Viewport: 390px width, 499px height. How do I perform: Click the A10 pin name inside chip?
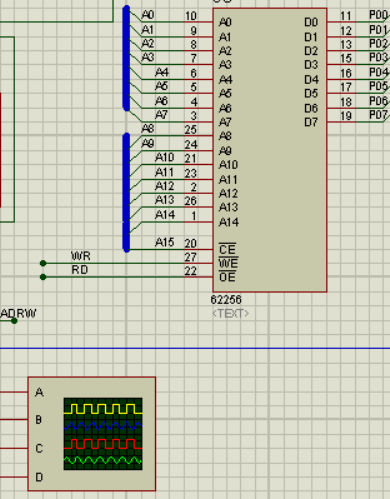228,165
